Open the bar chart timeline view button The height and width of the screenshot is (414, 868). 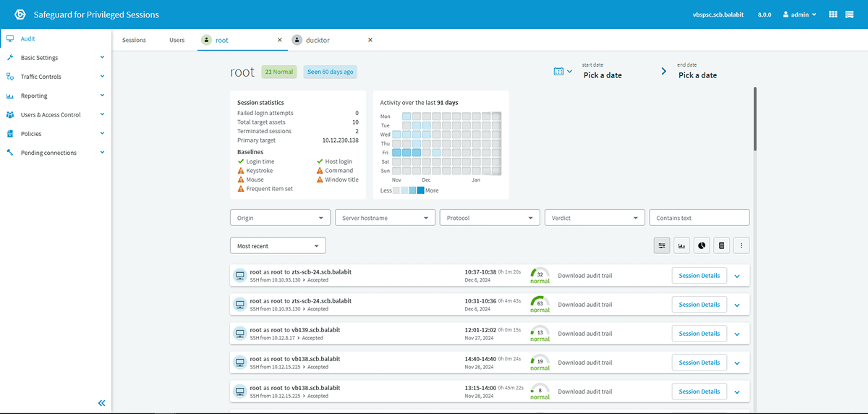681,246
